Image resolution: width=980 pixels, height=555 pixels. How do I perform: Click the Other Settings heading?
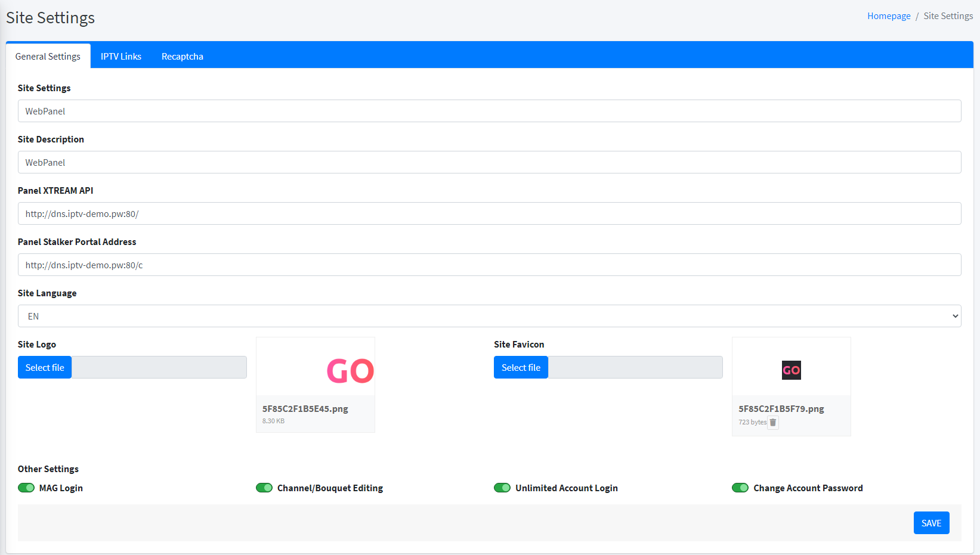(x=48, y=469)
